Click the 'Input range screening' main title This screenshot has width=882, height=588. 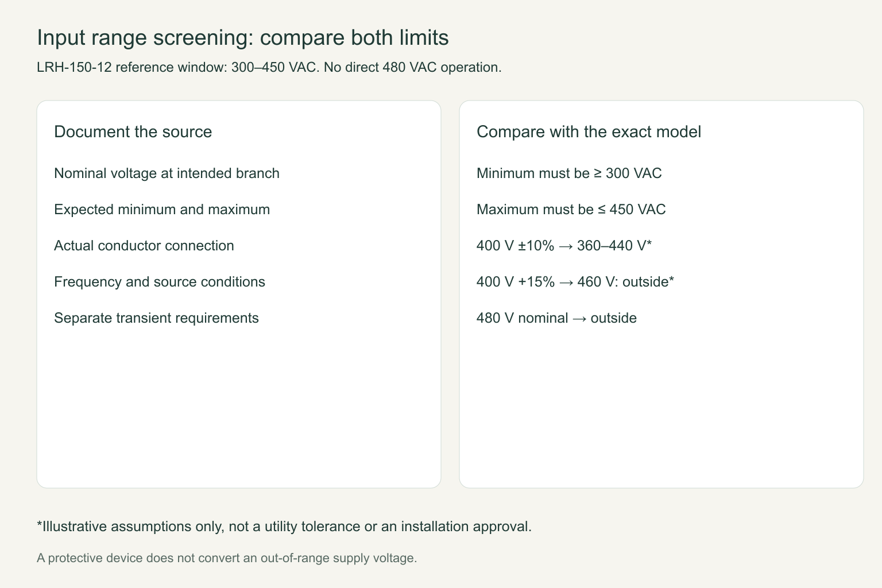pos(243,38)
